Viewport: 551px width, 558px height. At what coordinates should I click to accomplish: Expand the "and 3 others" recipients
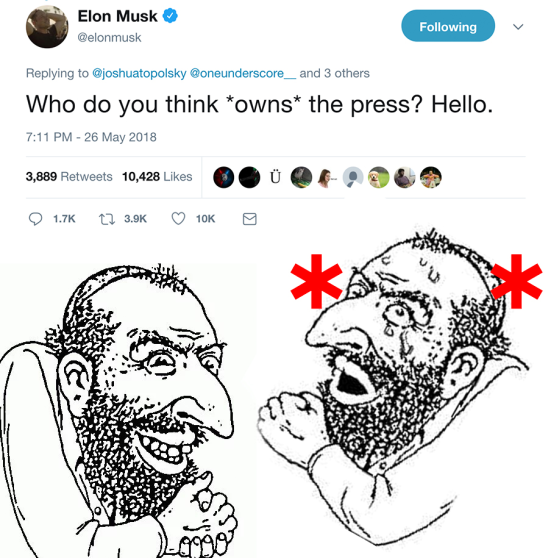tap(335, 73)
